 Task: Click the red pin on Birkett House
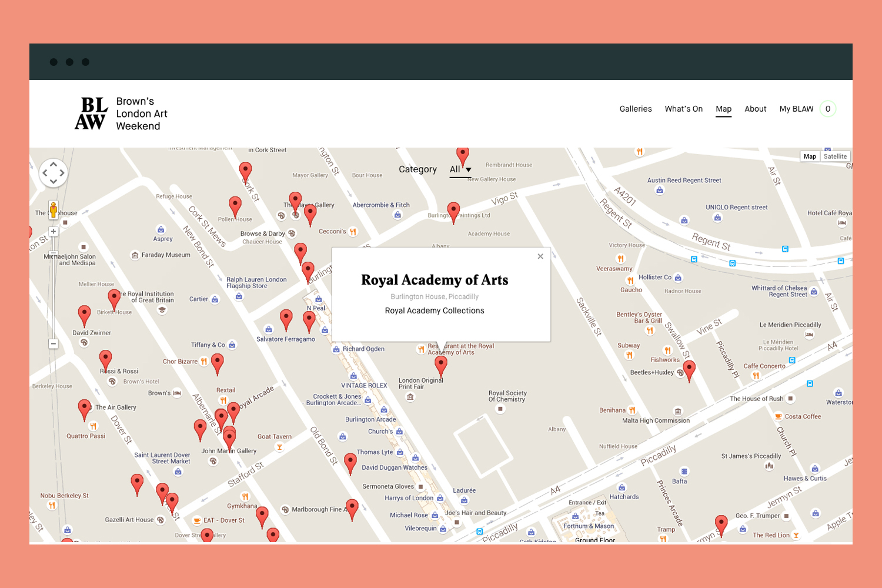click(114, 299)
